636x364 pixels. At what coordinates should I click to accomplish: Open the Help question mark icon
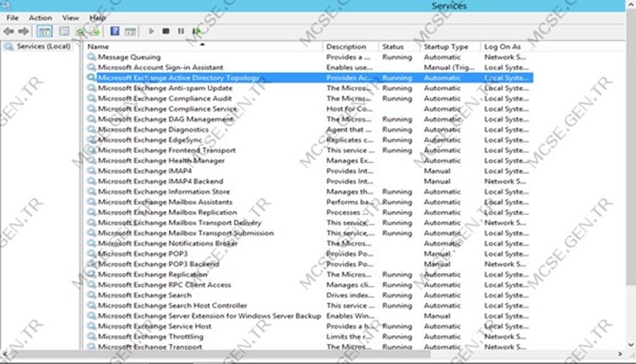pyautogui.click(x=114, y=31)
